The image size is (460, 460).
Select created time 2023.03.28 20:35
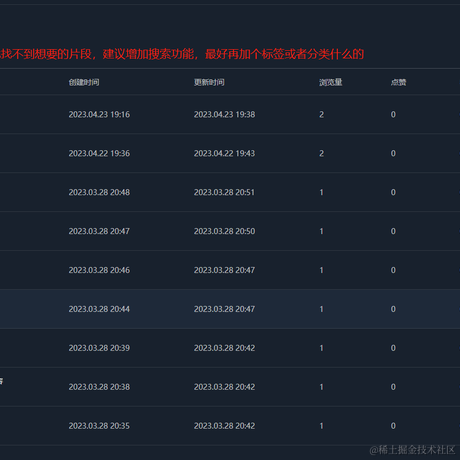click(x=99, y=426)
